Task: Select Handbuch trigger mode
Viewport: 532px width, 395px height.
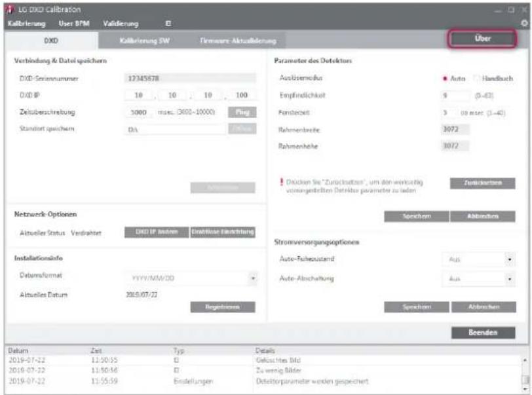Action: 493,79
